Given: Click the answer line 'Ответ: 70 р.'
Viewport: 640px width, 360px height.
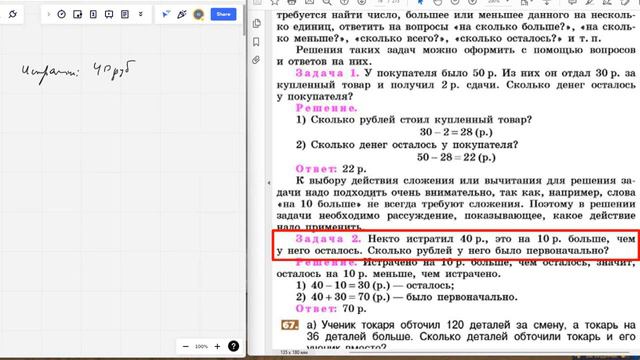Looking at the screenshot, I should click(x=331, y=309).
